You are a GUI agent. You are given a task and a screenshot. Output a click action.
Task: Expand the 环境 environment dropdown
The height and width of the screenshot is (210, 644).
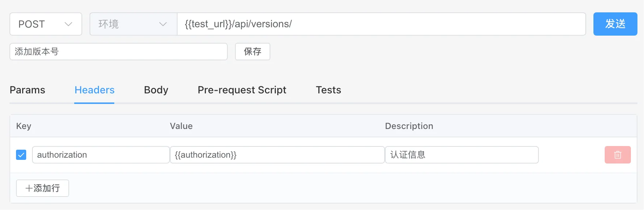(133, 24)
